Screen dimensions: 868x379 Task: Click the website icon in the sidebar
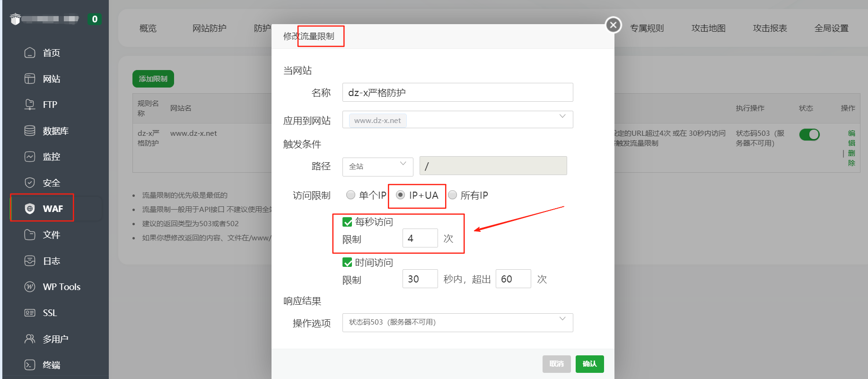point(30,79)
